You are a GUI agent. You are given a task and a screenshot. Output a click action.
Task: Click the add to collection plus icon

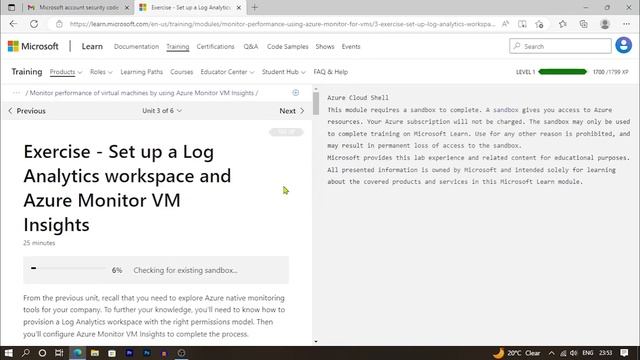(x=296, y=93)
